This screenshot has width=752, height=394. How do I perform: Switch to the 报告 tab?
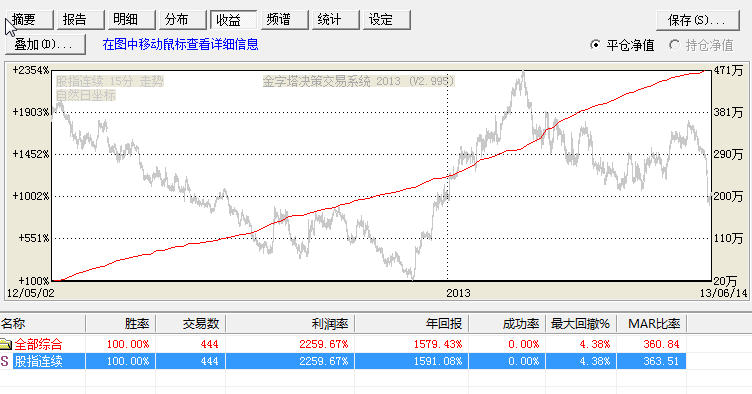[80, 20]
